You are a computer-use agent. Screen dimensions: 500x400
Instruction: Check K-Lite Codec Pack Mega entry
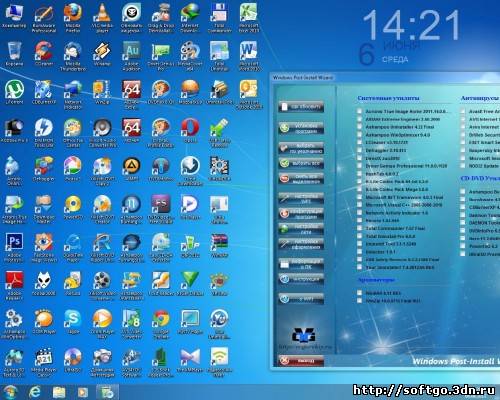[x=359, y=189]
